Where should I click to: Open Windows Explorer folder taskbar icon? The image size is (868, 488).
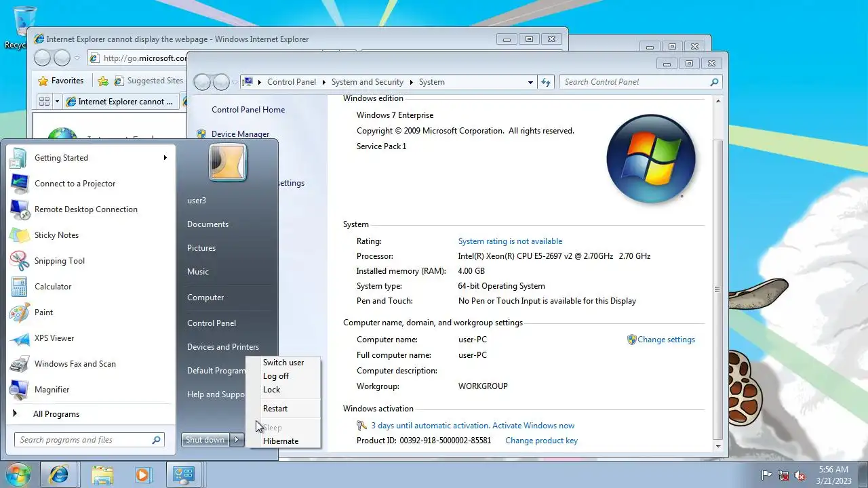point(102,474)
